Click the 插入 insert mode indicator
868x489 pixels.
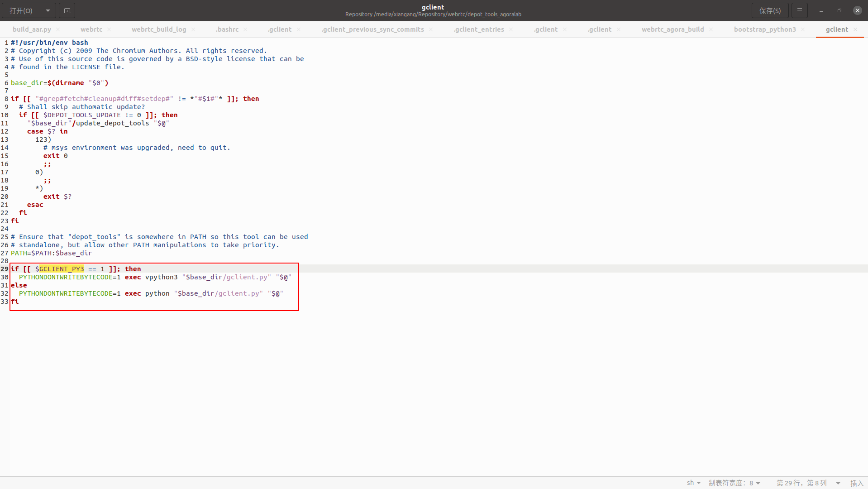pyautogui.click(x=857, y=483)
